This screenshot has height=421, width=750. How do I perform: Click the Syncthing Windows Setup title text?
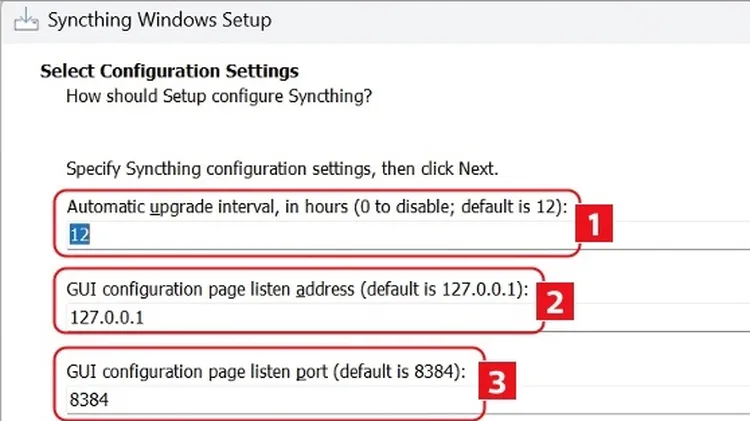(x=159, y=20)
